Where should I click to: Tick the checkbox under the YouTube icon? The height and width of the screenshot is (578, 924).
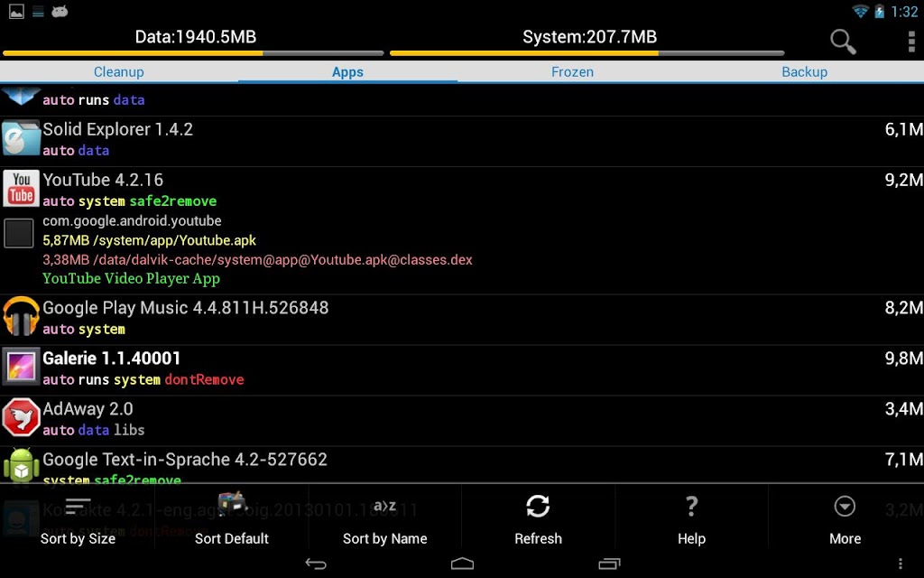click(19, 233)
